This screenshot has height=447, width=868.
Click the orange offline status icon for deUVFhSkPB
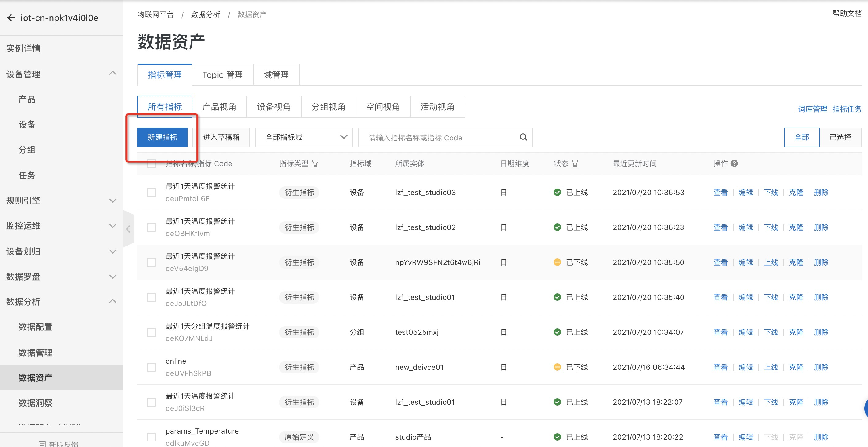pos(557,367)
